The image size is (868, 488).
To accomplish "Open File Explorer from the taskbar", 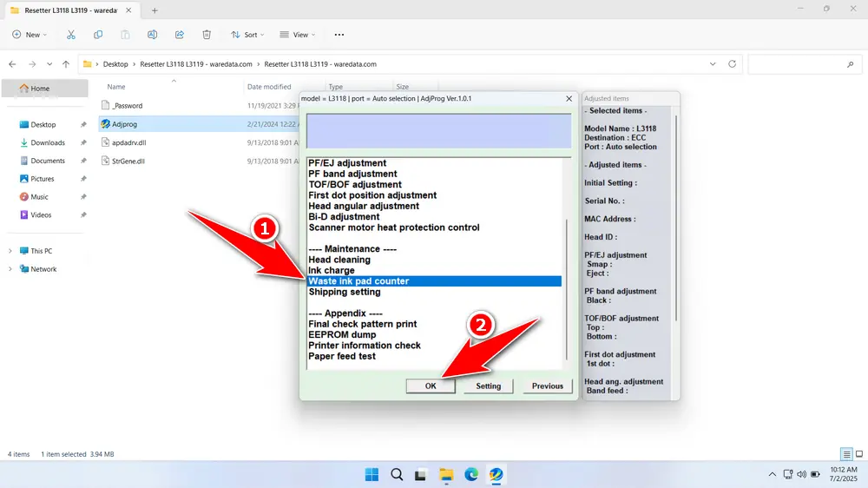I will pos(446,475).
